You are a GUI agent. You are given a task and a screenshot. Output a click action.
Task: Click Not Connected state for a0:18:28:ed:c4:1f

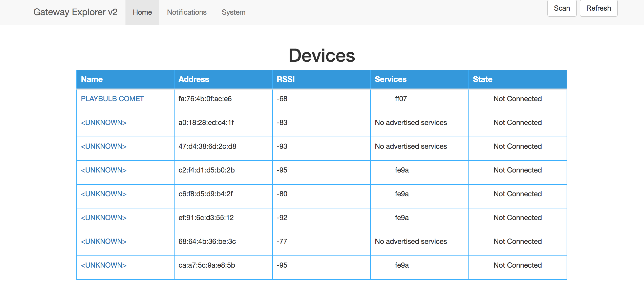coord(518,122)
